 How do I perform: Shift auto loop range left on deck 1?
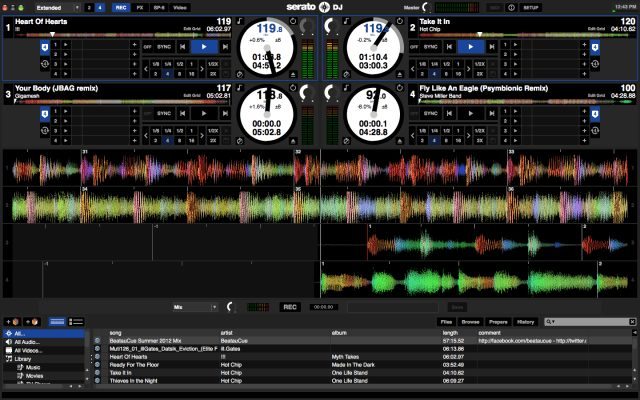pos(146,69)
